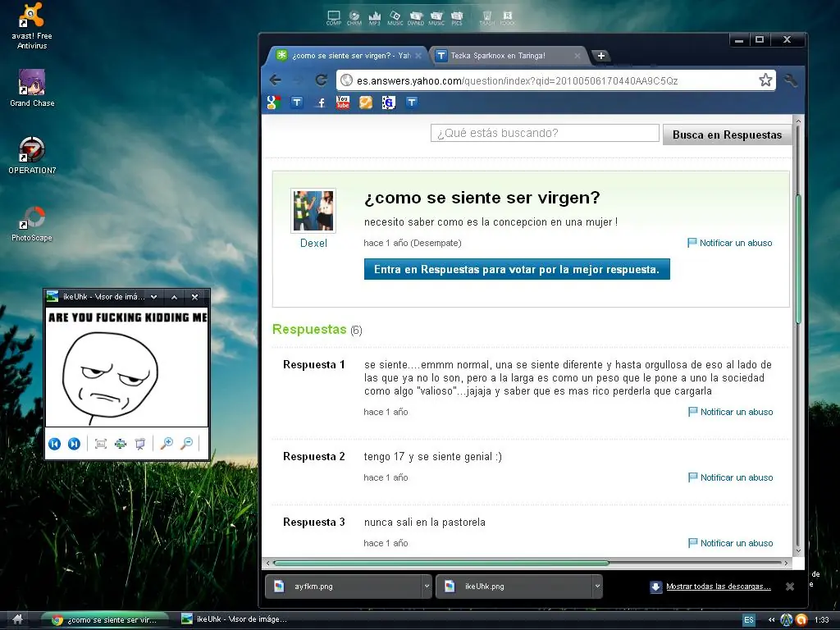
Task: Go back to the previous browser page
Action: pyautogui.click(x=276, y=80)
